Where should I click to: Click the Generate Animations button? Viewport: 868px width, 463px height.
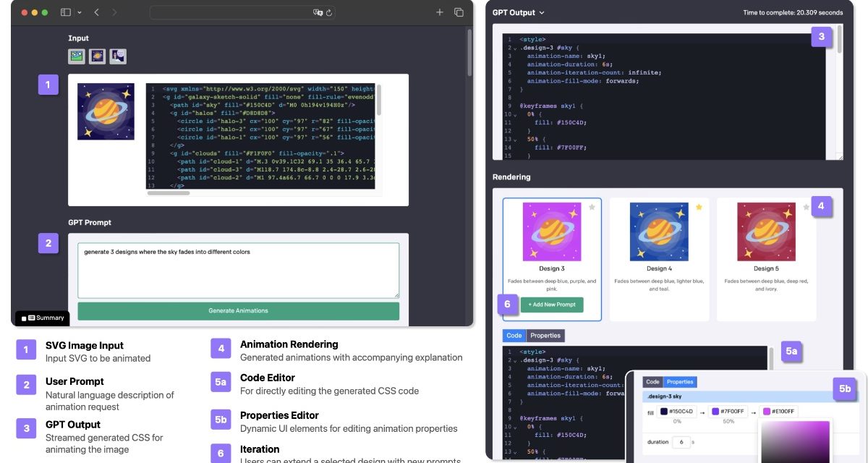tap(238, 311)
